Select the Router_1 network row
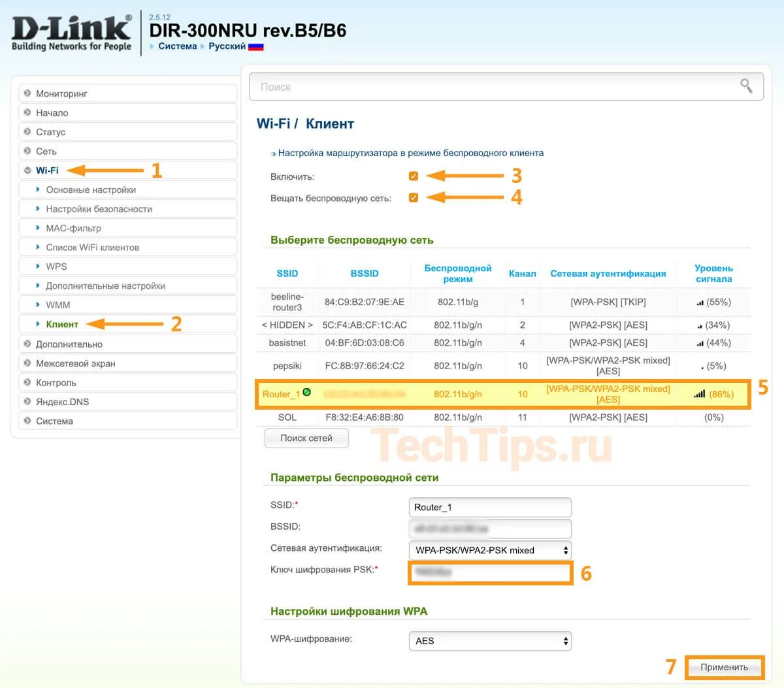 pyautogui.click(x=504, y=394)
